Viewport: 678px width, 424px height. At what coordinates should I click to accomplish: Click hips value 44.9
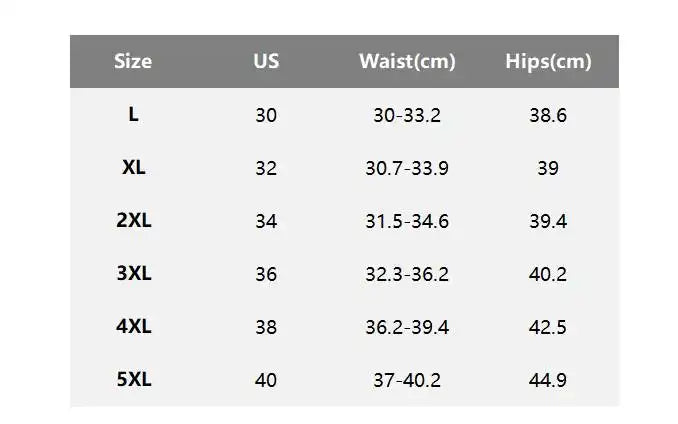[548, 380]
